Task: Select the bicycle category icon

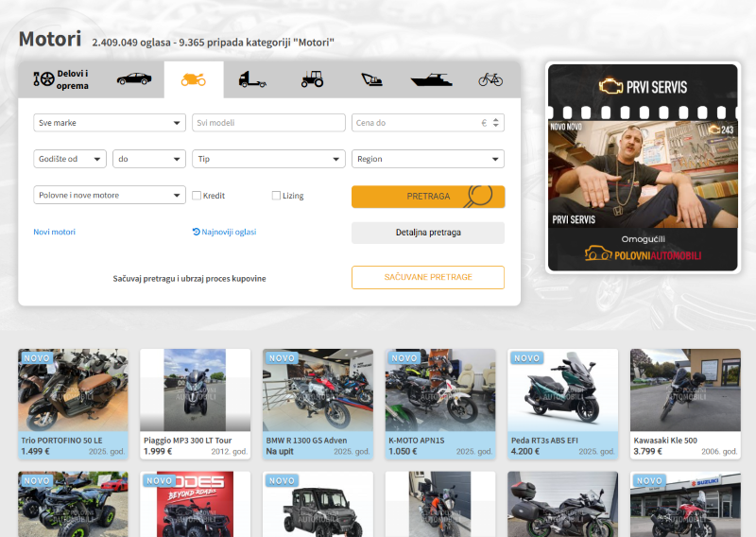Action: pyautogui.click(x=490, y=80)
